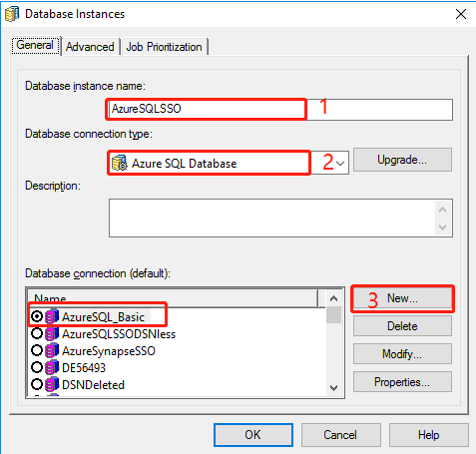Click the AzureSQLSSODSNless connection icon
The image size is (476, 454).
(52, 333)
